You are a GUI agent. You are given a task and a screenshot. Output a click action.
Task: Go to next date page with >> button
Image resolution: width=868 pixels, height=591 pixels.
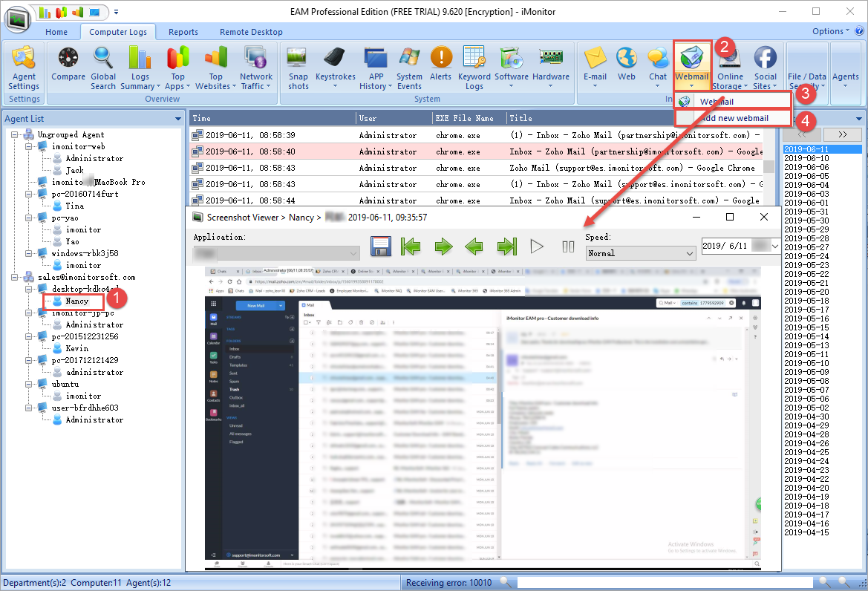coord(843,134)
